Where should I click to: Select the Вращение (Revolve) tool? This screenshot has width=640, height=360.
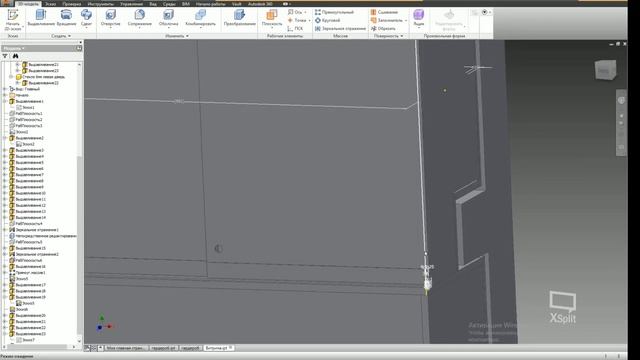66,18
